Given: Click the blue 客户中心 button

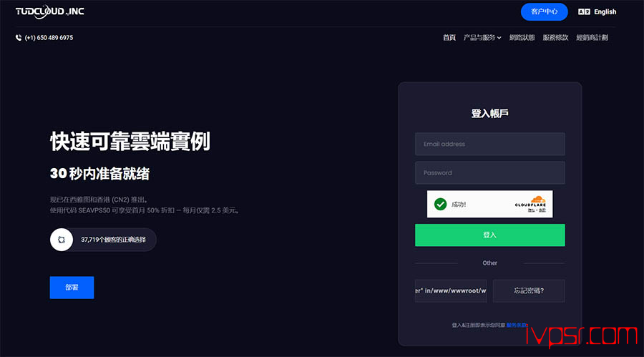Looking at the screenshot, I should tap(545, 11).
